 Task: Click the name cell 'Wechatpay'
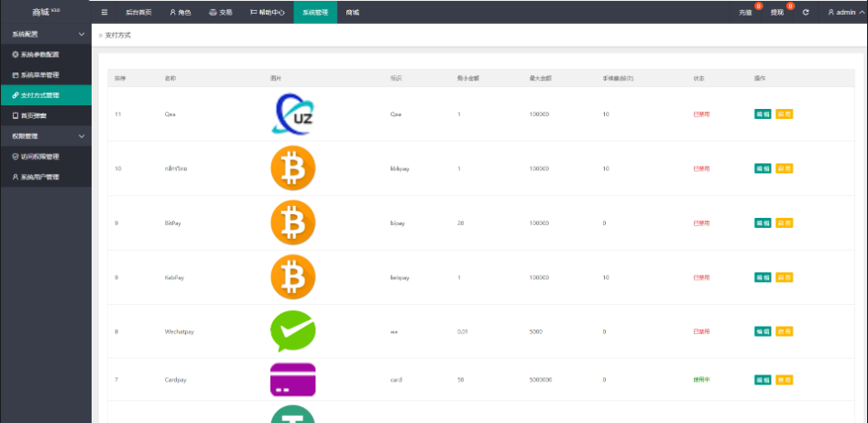point(180,331)
